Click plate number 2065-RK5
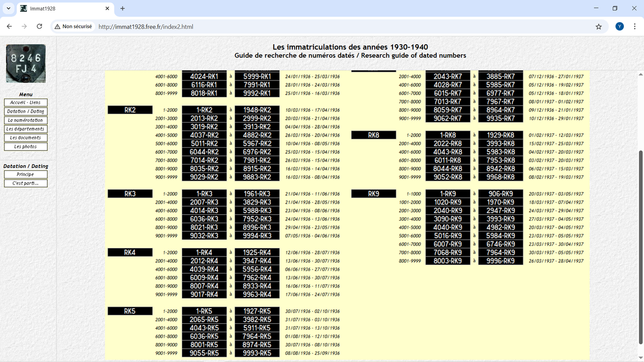This screenshot has width=644, height=362. [x=204, y=320]
